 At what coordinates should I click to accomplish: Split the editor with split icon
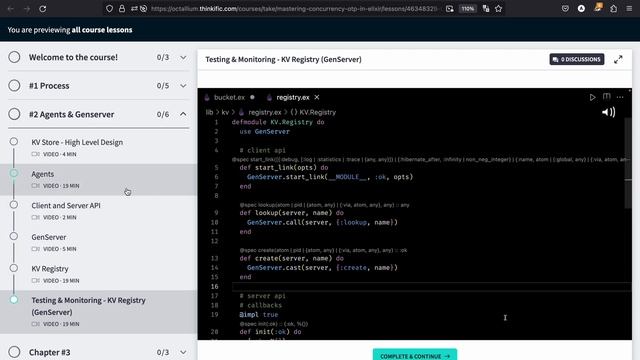607,97
